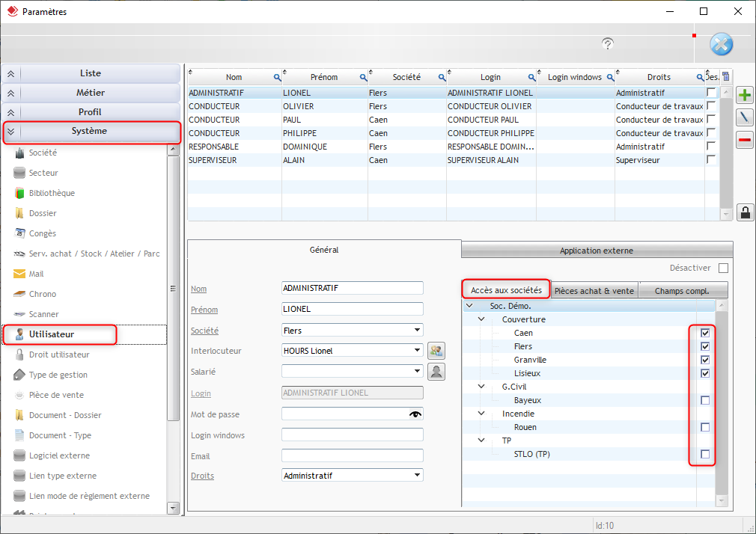The image size is (756, 534).
Task: Expand the Métier section header
Action: [91, 93]
